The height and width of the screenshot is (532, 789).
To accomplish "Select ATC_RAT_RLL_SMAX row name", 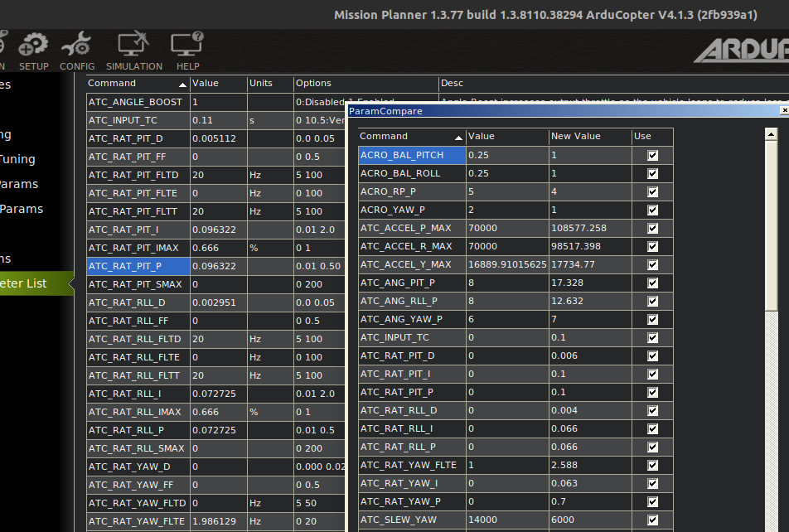I will pos(138,448).
